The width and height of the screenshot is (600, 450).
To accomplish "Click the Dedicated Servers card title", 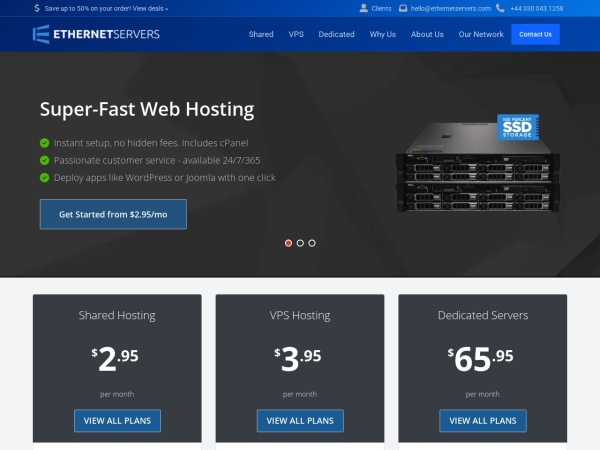I will (x=483, y=315).
